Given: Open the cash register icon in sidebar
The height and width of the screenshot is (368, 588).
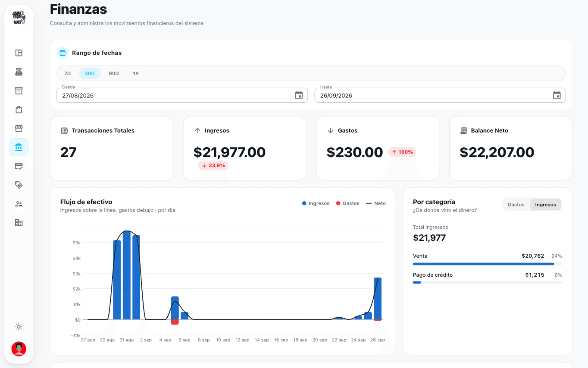Looking at the screenshot, I should pos(19,72).
